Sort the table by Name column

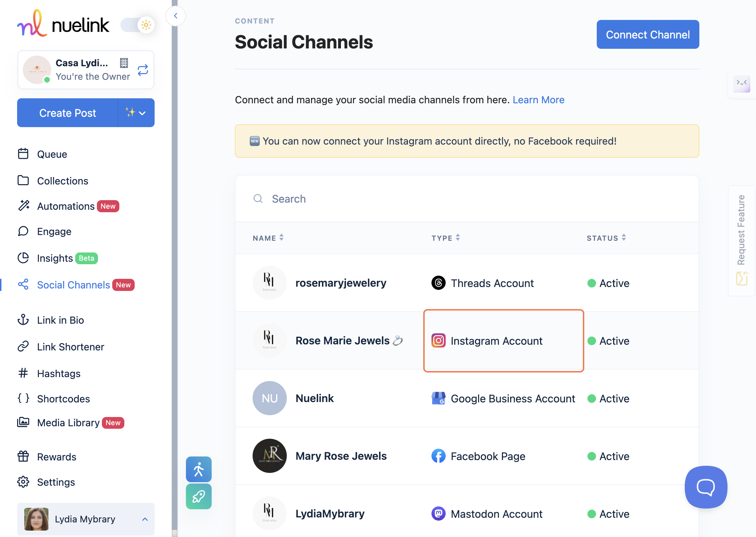268,238
